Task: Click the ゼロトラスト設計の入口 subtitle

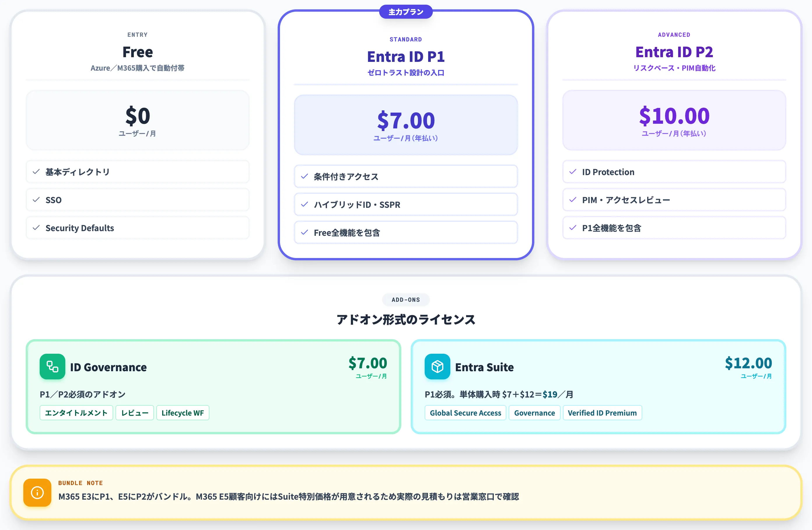Action: (406, 73)
